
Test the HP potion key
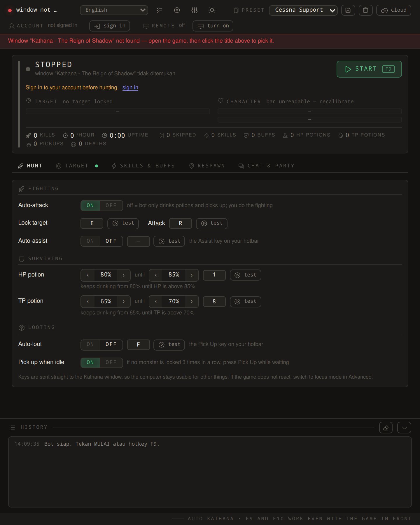(x=246, y=275)
